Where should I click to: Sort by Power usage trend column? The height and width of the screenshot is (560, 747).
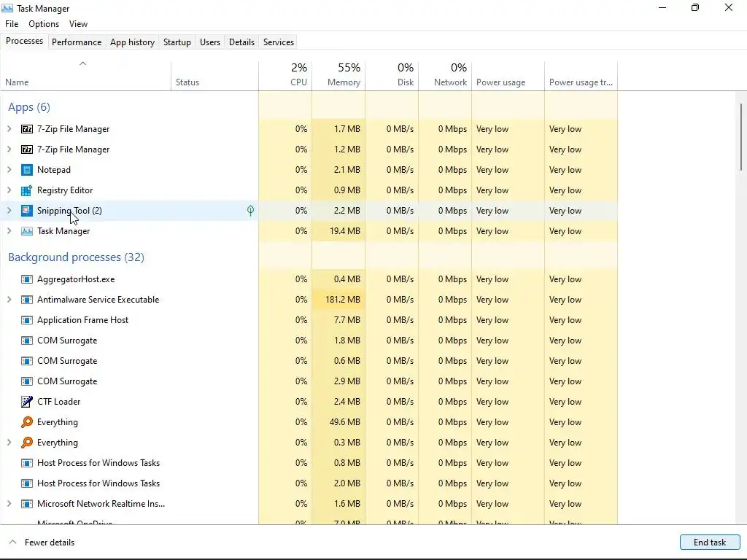581,76
